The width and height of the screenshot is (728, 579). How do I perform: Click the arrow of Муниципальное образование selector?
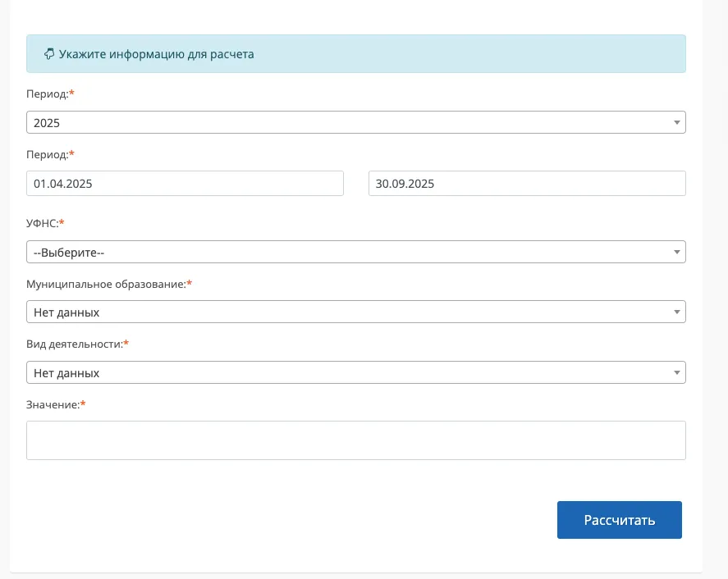click(x=676, y=312)
